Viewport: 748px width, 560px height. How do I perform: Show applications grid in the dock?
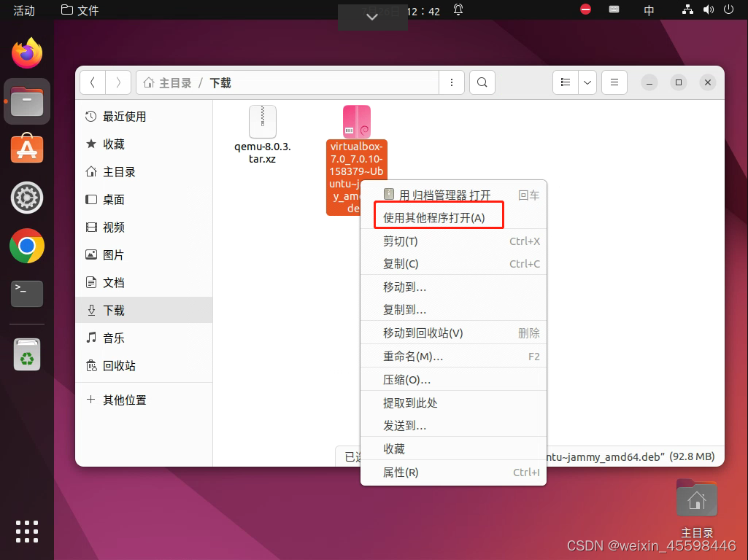coord(27,531)
